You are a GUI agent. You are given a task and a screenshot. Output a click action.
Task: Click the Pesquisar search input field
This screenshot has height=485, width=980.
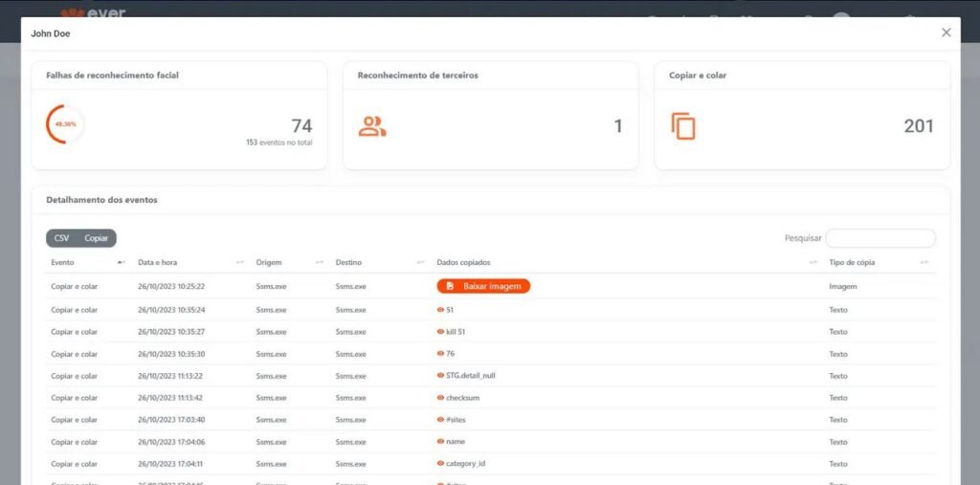880,238
